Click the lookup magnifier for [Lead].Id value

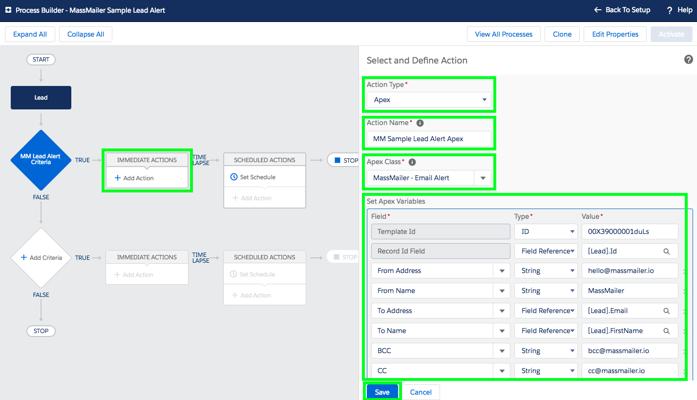coord(666,251)
